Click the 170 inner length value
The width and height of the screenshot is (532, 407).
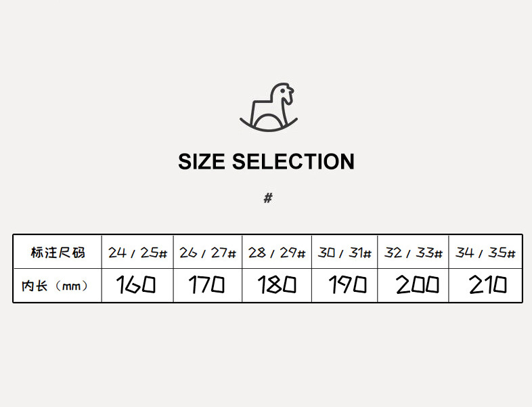click(x=206, y=285)
